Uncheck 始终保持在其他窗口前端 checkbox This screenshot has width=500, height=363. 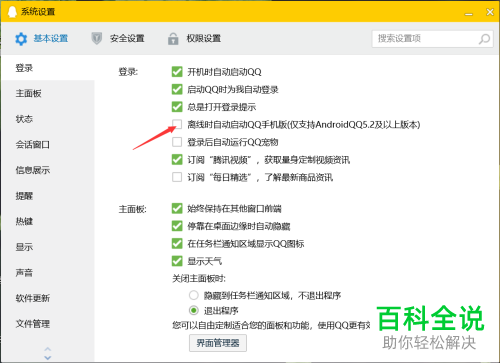click(x=177, y=209)
